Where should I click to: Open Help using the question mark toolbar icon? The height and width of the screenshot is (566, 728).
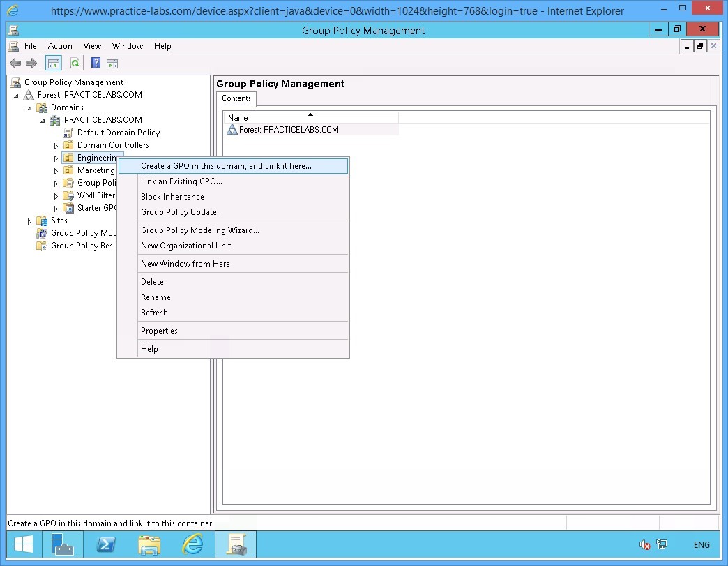(x=95, y=63)
